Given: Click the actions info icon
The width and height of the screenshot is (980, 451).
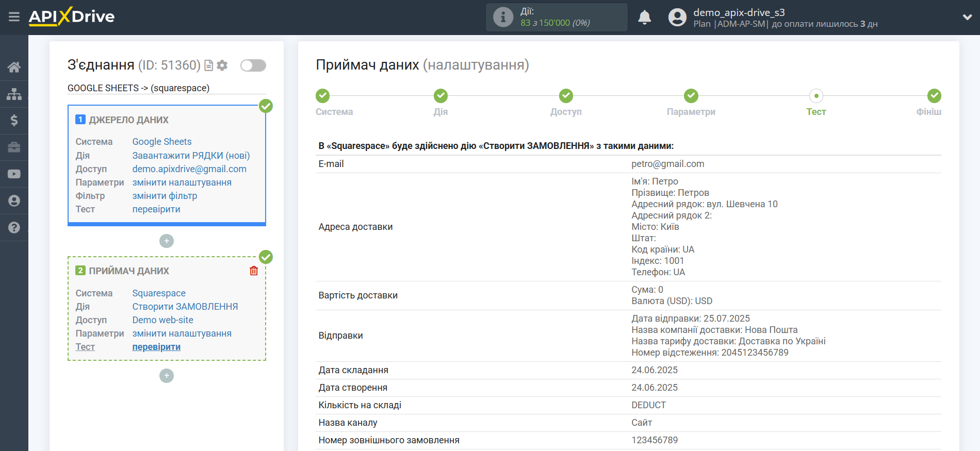Looking at the screenshot, I should [x=503, y=17].
